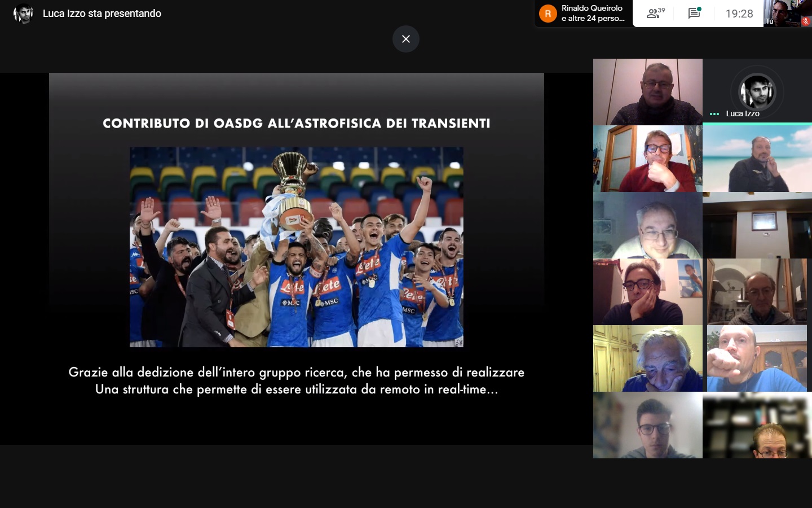Select the tile of man in red sweater
The height and width of the screenshot is (508, 812).
(x=648, y=159)
